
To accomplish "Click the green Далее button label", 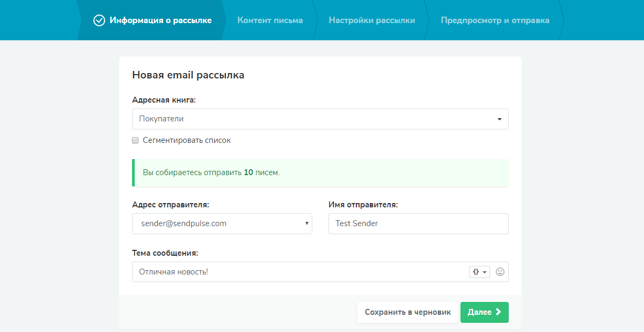I will coord(479,312).
